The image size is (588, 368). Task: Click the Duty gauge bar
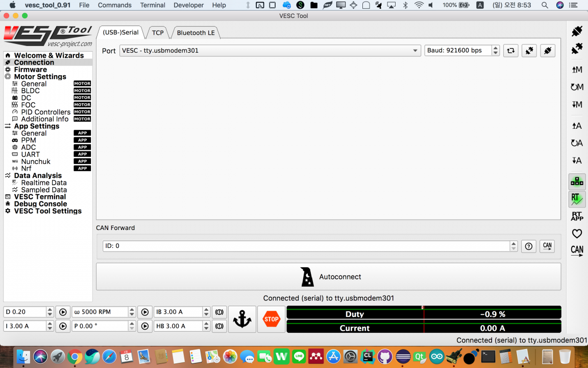(424, 312)
